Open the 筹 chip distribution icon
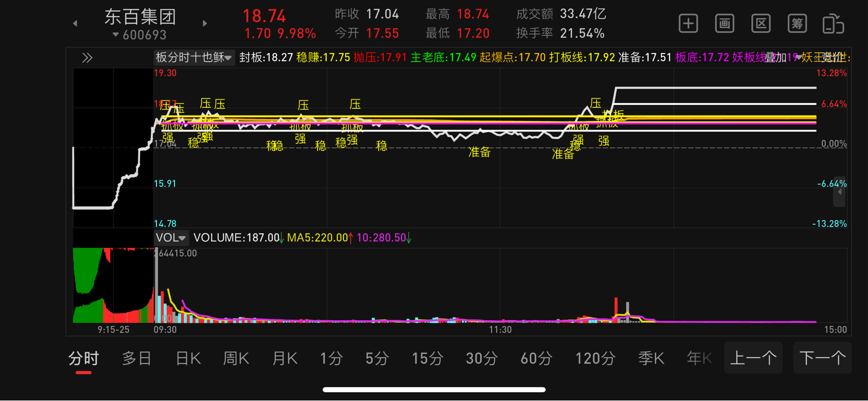Image resolution: width=868 pixels, height=401 pixels. [x=797, y=23]
